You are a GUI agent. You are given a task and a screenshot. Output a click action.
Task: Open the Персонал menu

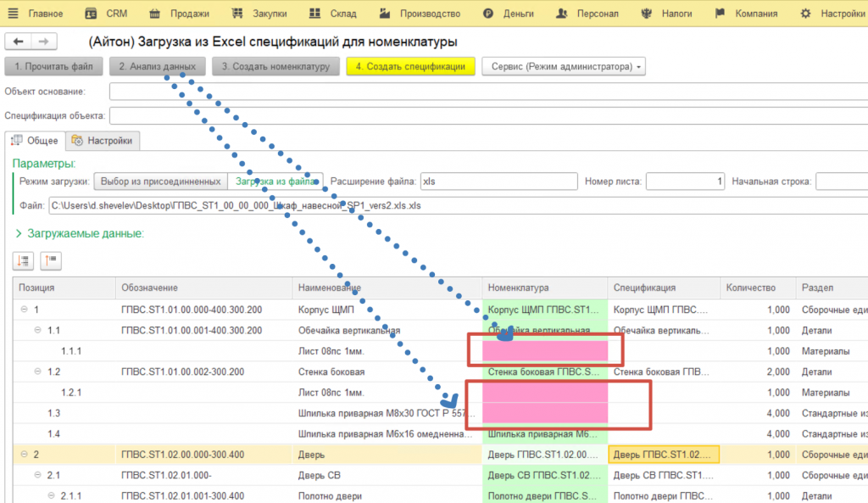click(x=588, y=14)
